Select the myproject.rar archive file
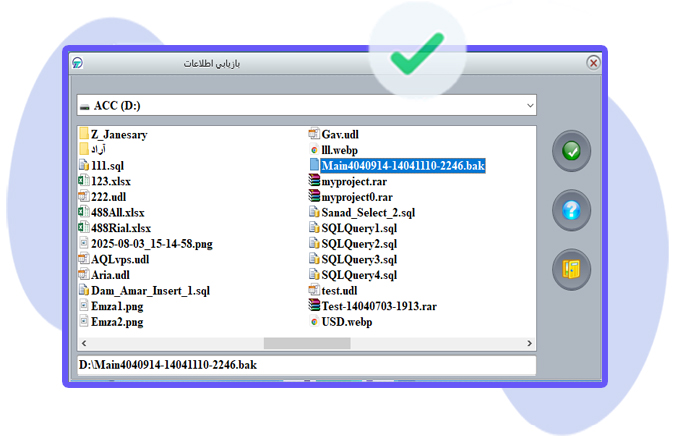Image resolution: width=682 pixels, height=436 pixels. click(347, 182)
